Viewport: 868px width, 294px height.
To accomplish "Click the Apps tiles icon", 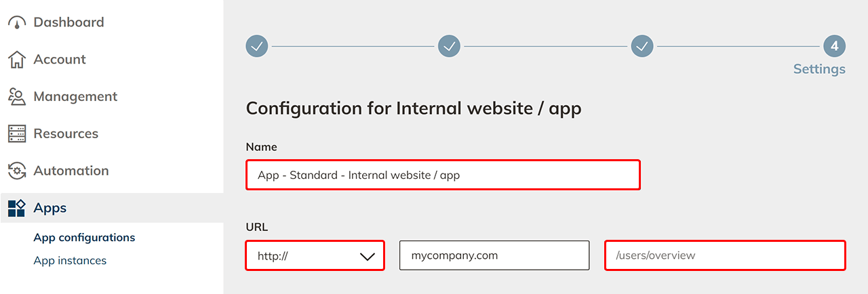I will (17, 208).
